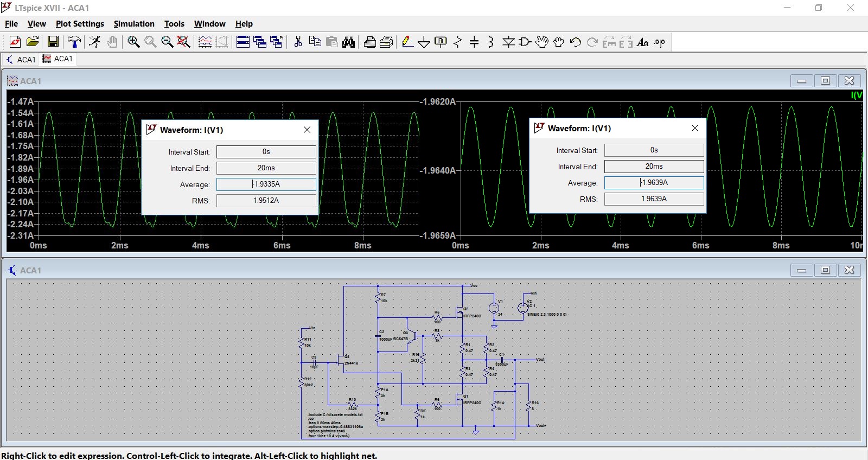Click the -1.47A axis label in left plot

click(x=21, y=101)
